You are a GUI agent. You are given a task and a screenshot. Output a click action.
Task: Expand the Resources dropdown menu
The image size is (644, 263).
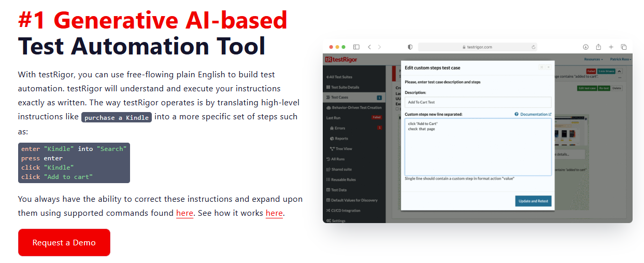point(593,60)
